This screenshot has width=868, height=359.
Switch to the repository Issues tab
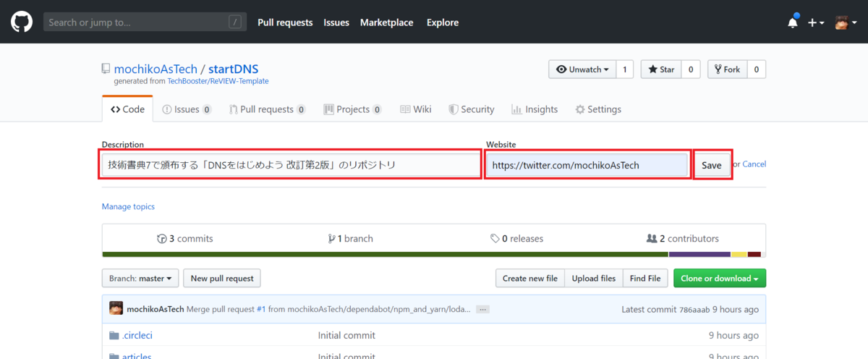coord(187,109)
